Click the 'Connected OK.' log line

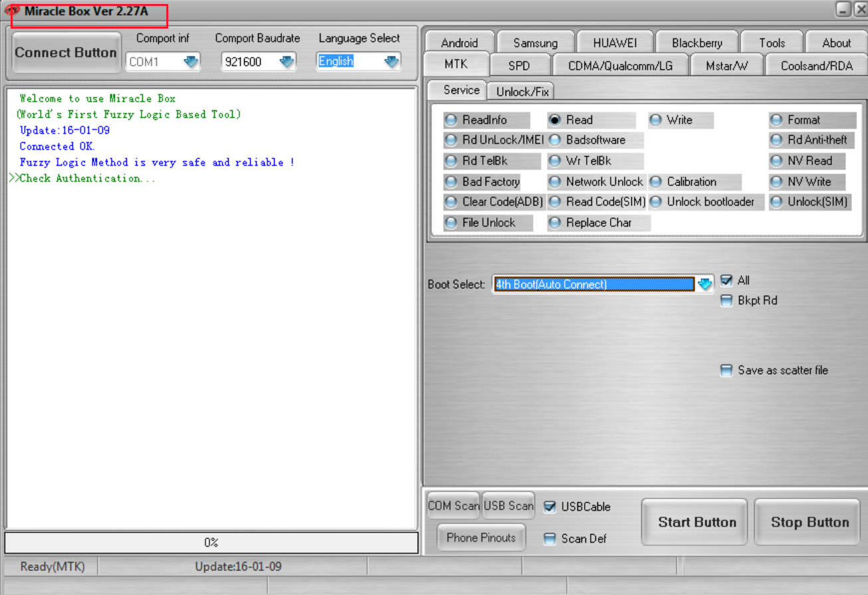coord(57,146)
